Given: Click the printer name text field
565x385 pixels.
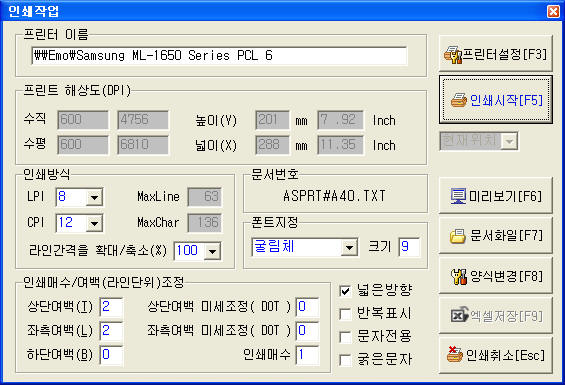Looking at the screenshot, I should [219, 56].
